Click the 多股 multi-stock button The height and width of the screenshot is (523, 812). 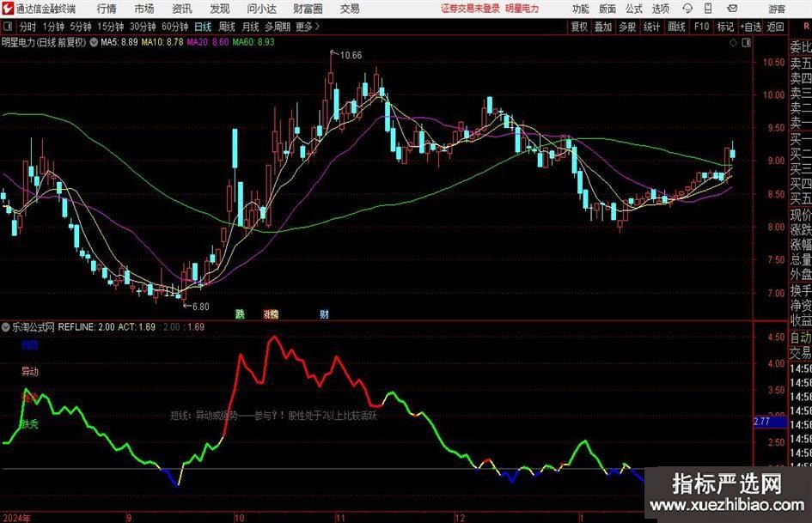coord(627,27)
